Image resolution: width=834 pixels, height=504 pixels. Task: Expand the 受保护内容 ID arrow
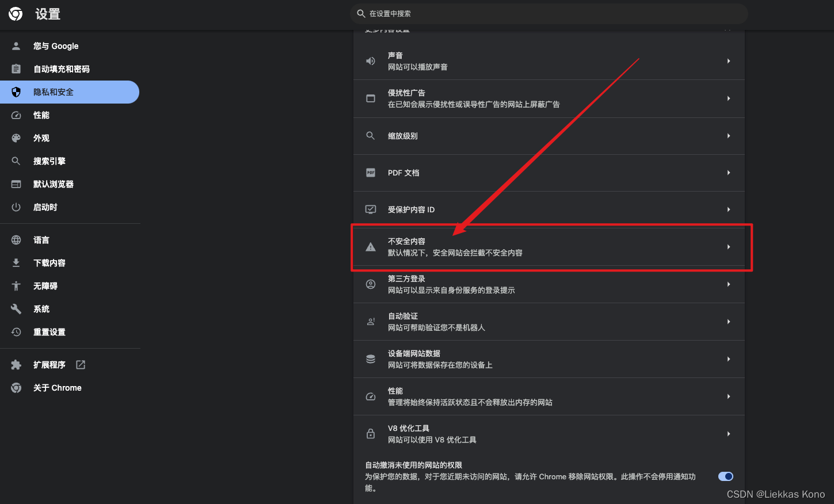[x=729, y=209]
